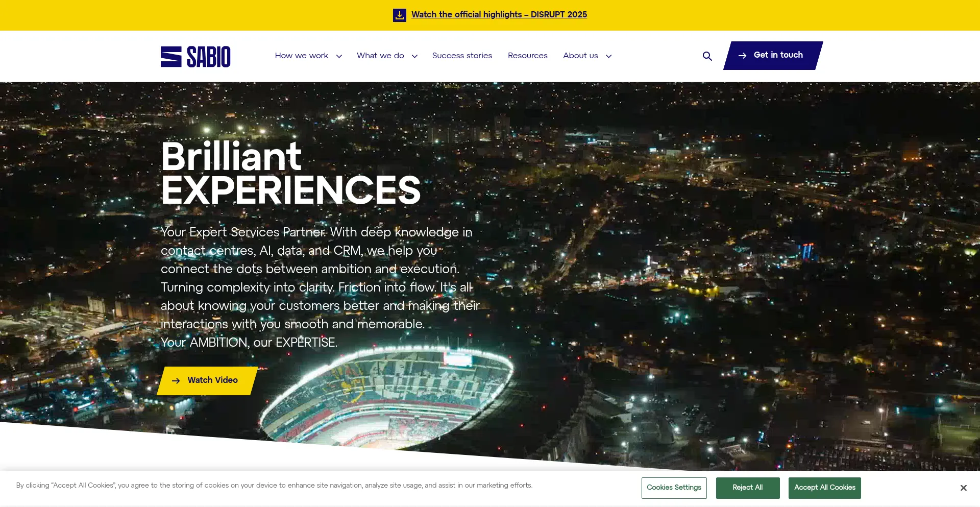Expand the What we do chevron
The height and width of the screenshot is (507, 980).
(x=414, y=56)
